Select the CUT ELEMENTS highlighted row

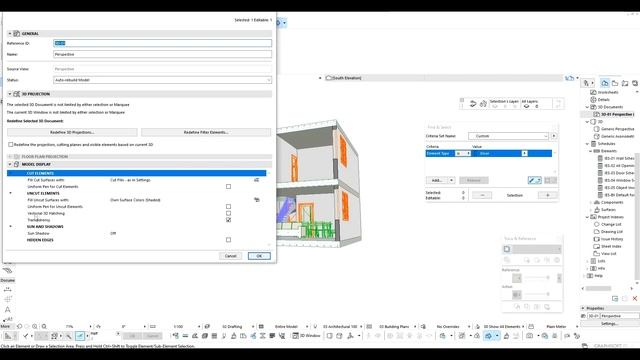pyautogui.click(x=136, y=173)
